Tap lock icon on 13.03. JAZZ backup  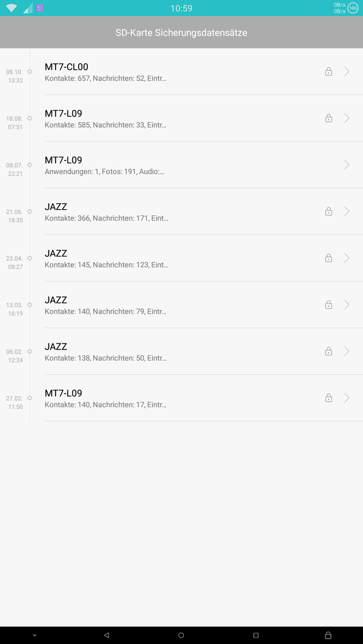pyautogui.click(x=328, y=305)
